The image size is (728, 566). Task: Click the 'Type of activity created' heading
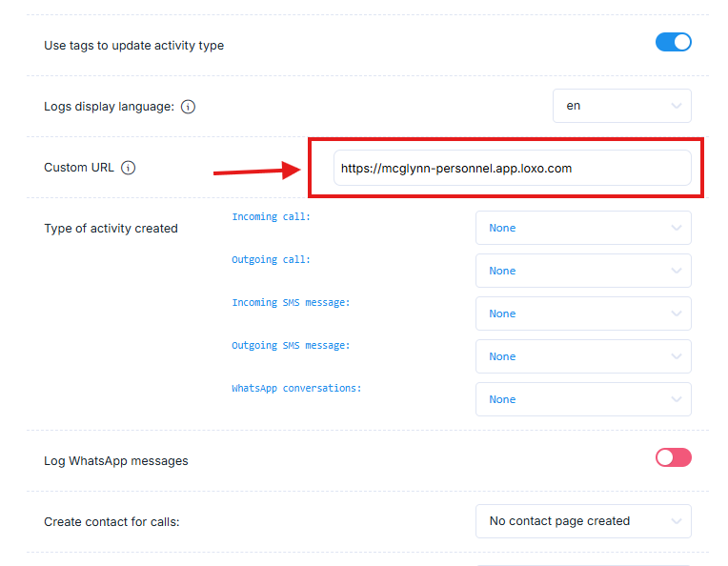point(111,229)
